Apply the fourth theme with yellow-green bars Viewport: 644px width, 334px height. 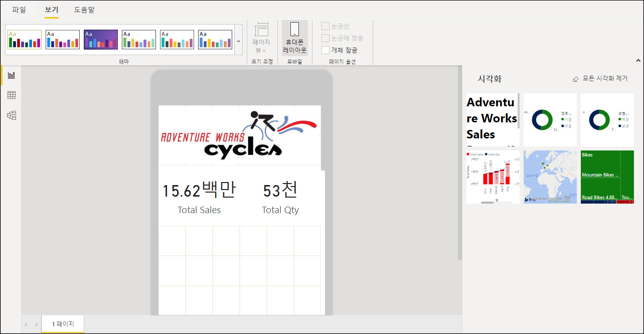click(x=139, y=40)
